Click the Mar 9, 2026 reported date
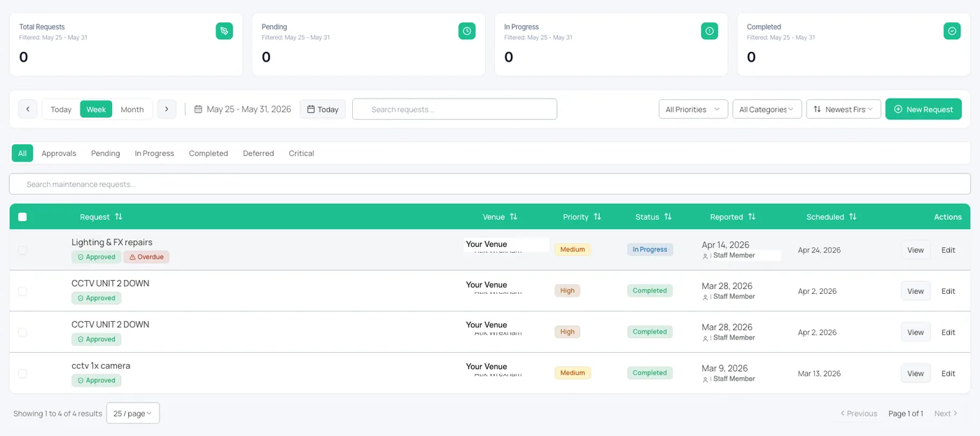Screen dimensions: 980x436 [x=724, y=368]
